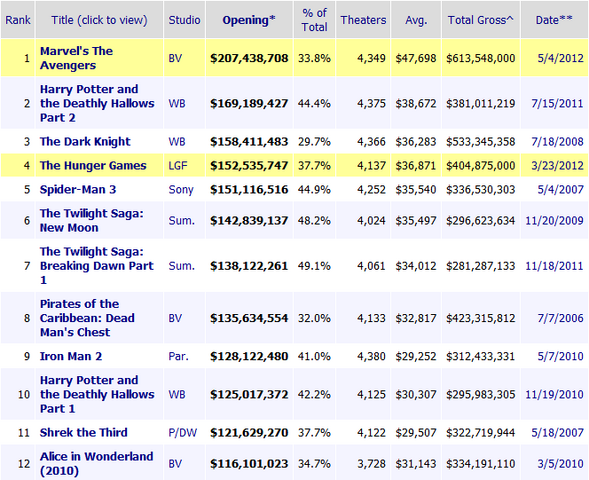This screenshot has height=480, width=589.
Task: Open The Twilight Saga: New Moon link
Action: coord(92,220)
